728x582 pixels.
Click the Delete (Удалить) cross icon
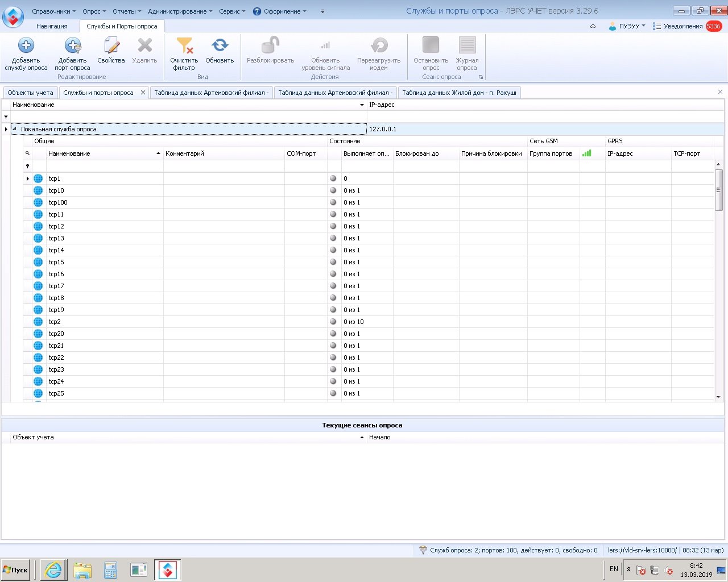pos(145,45)
